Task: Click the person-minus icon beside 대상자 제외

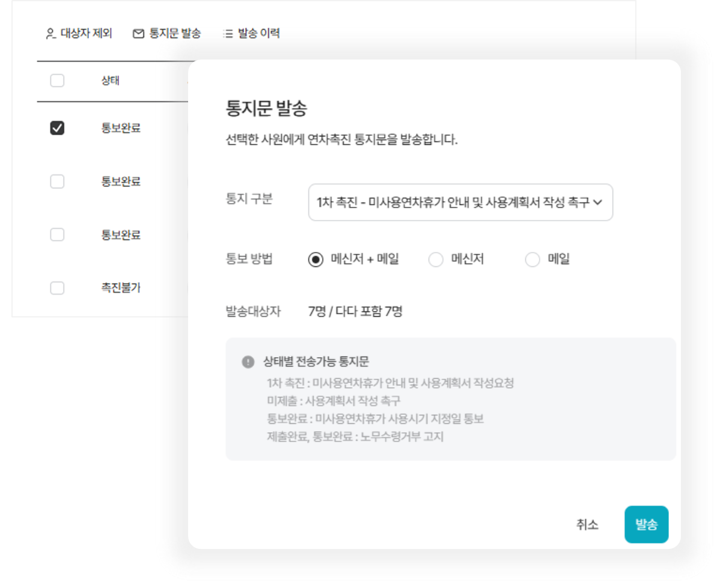Action: (50, 34)
